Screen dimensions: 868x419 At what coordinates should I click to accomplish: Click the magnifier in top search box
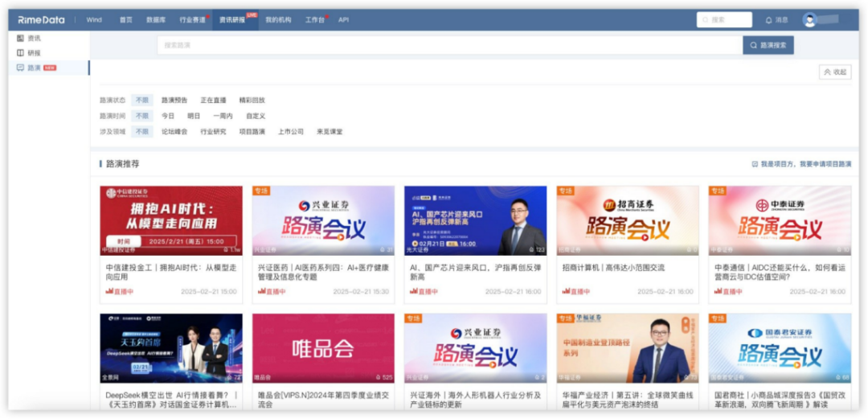[x=706, y=20]
